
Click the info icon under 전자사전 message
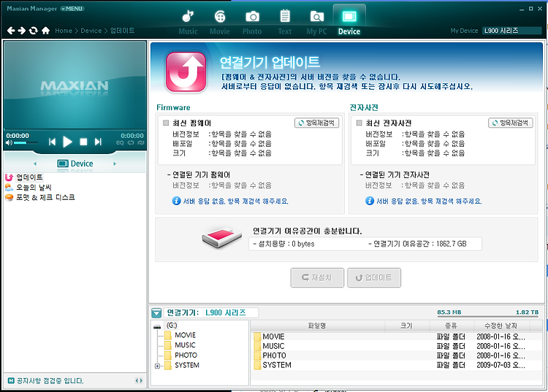click(370, 201)
